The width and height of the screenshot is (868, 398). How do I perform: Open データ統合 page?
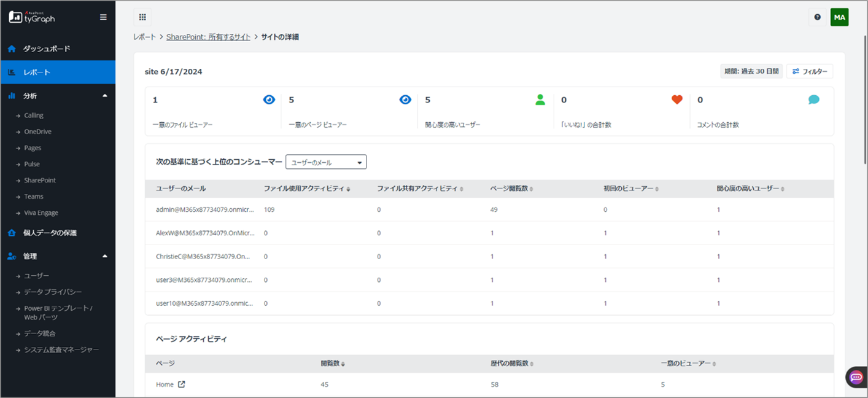point(40,334)
